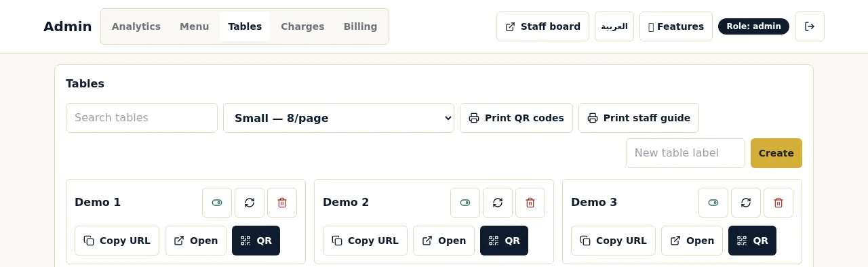Click the Tables section heading

[x=85, y=84]
